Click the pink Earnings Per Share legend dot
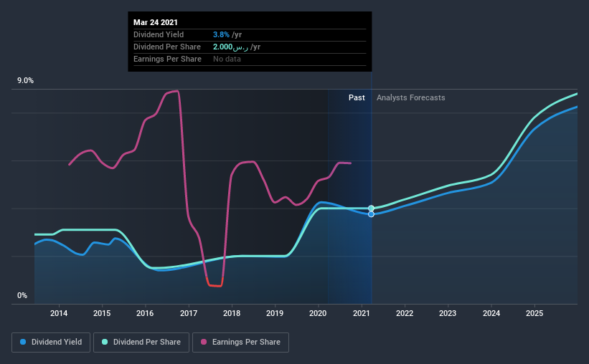589x364 pixels. tap(204, 342)
